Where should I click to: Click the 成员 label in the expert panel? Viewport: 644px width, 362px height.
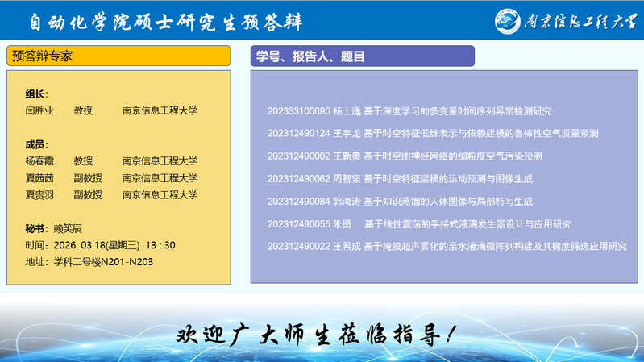point(36,144)
